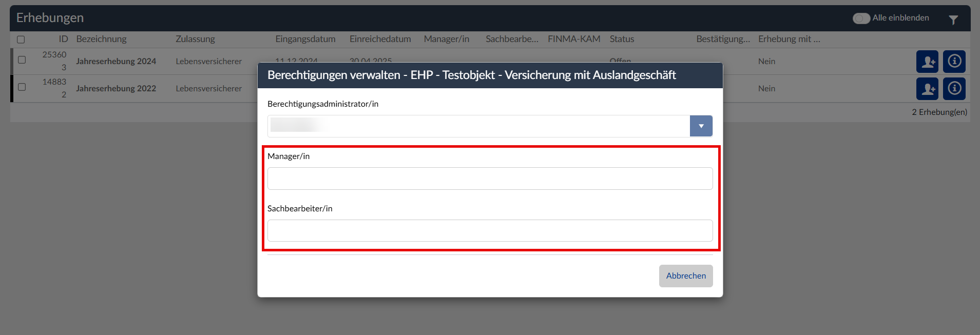This screenshot has width=980, height=335.
Task: Click the ID column header
Action: (x=63, y=39)
